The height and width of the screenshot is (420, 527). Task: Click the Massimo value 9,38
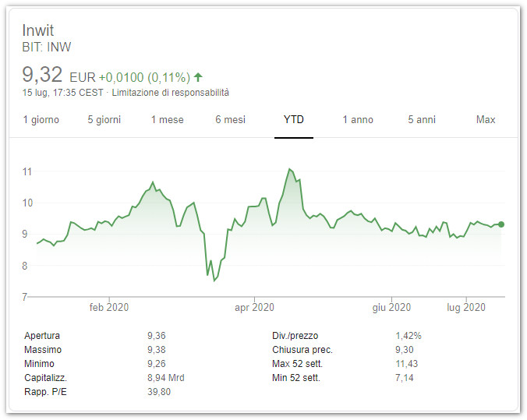coord(157,350)
